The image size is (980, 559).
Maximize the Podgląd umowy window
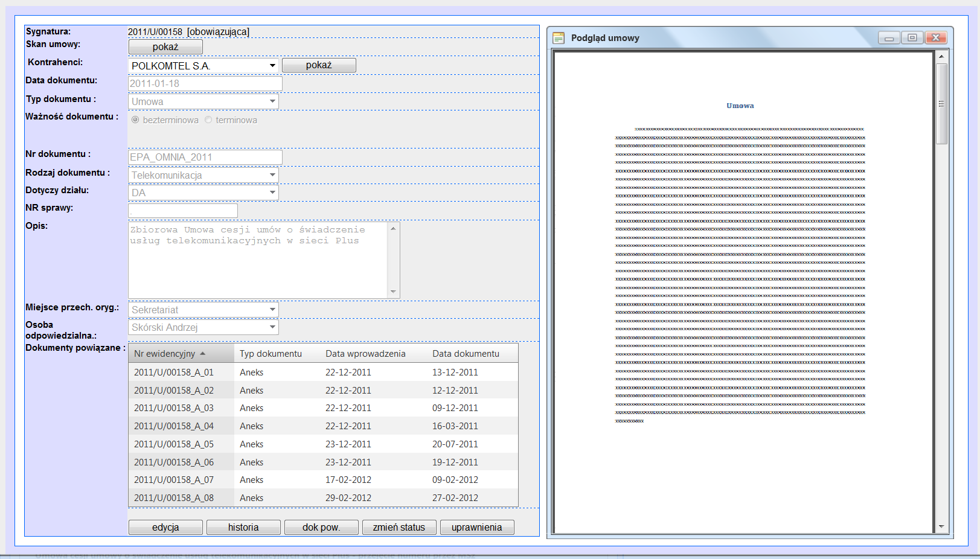(912, 38)
